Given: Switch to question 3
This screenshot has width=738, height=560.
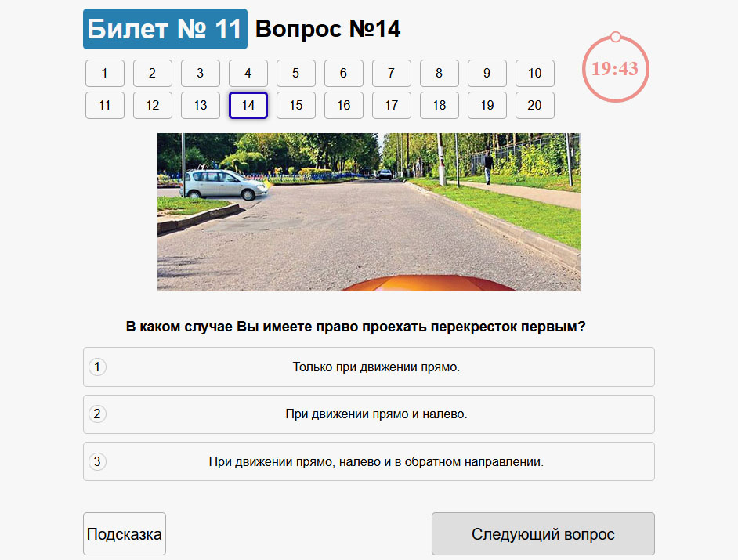Looking at the screenshot, I should coord(200,74).
